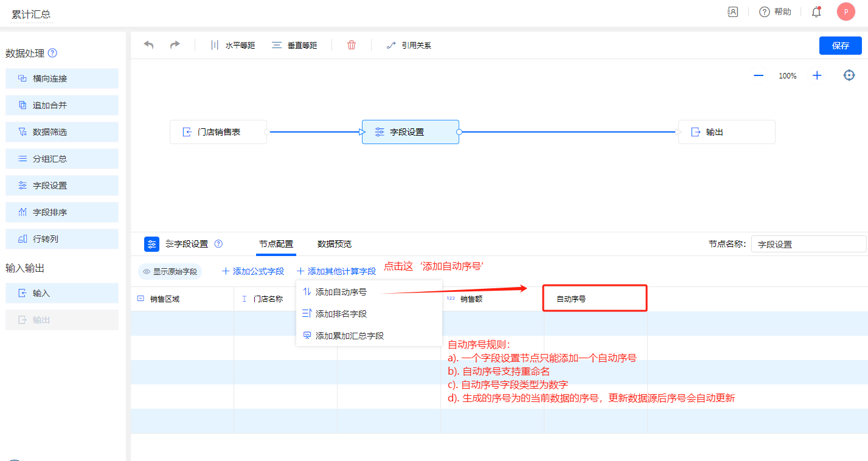This screenshot has width=868, height=461.
Task: Choose 添加累加汇总字段 from menu
Action: (349, 336)
